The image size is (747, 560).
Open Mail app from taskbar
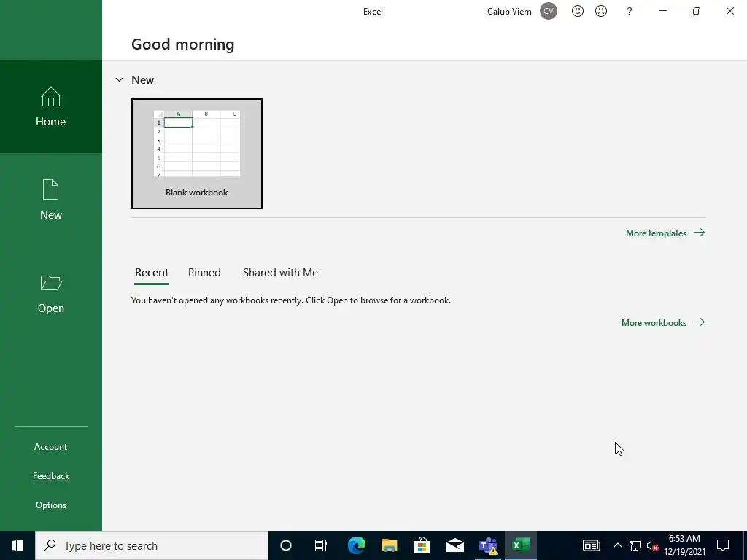[x=455, y=545]
